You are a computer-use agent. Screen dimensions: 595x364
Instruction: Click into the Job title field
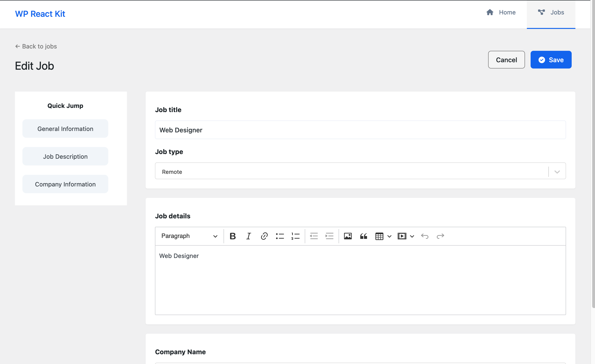[360, 130]
